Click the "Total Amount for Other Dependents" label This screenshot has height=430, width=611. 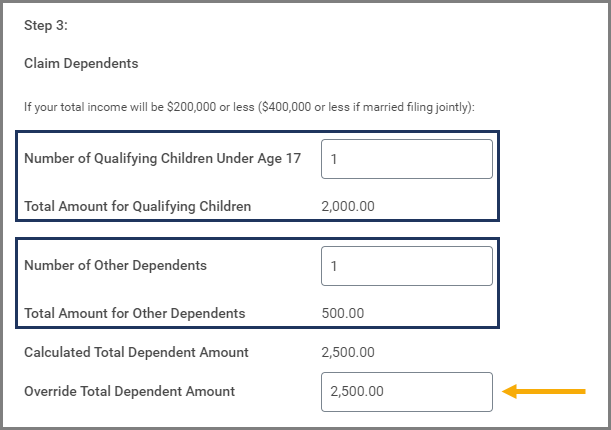click(x=134, y=314)
